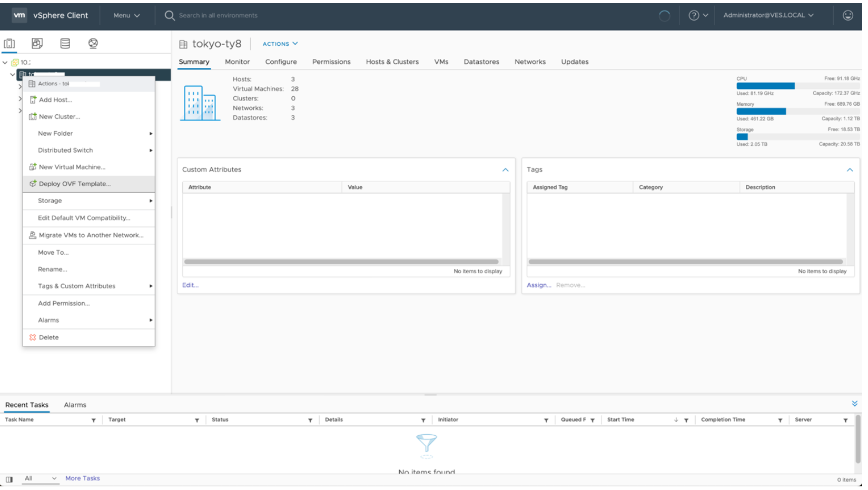Click the More Tasks link
The image size is (868, 490).
(82, 478)
